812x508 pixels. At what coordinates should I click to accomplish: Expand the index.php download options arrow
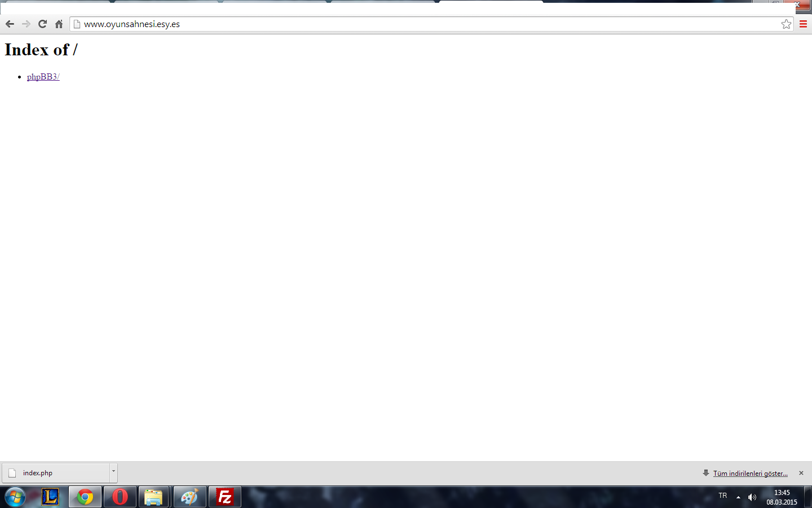pos(113,473)
